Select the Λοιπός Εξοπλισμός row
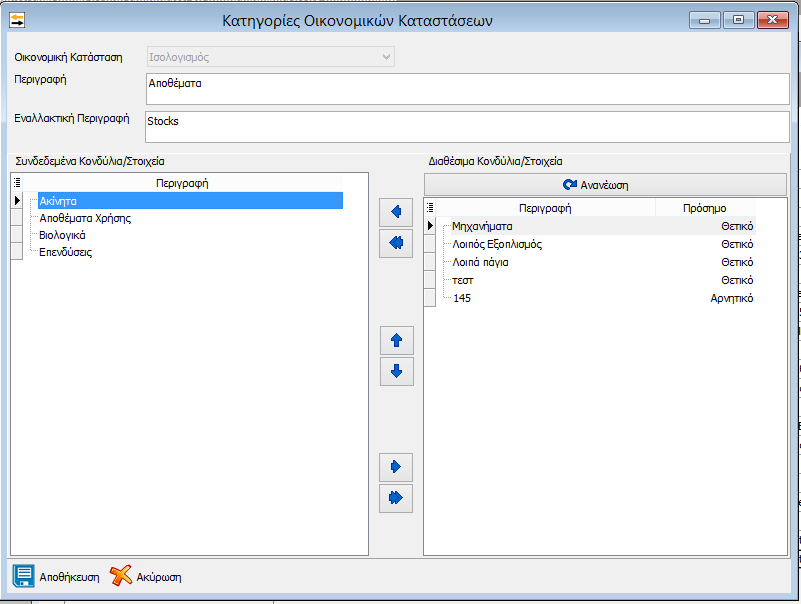Image resolution: width=801 pixels, height=604 pixels. point(603,244)
